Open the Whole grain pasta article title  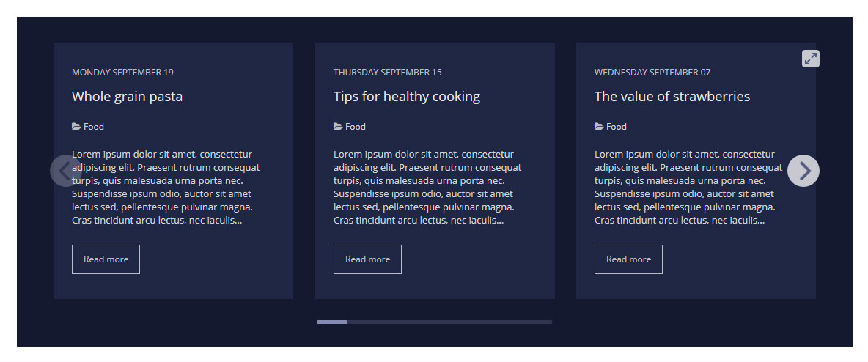[127, 97]
